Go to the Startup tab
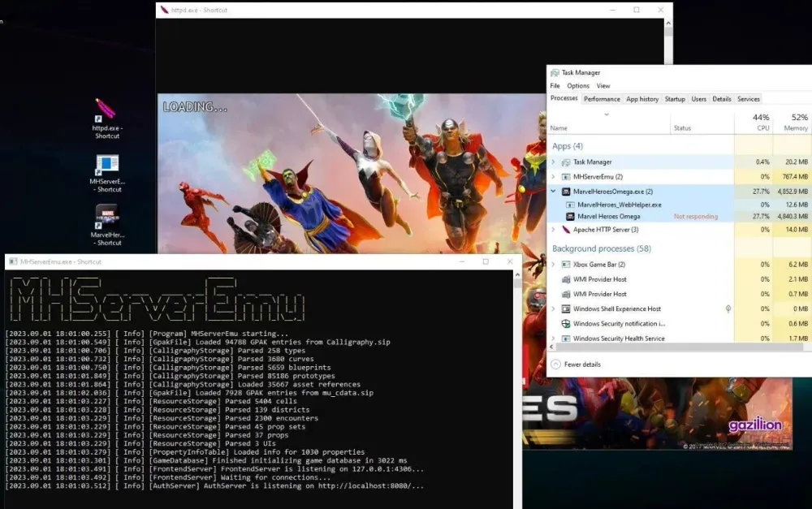Screen dimensions: 812x509 tap(675, 99)
